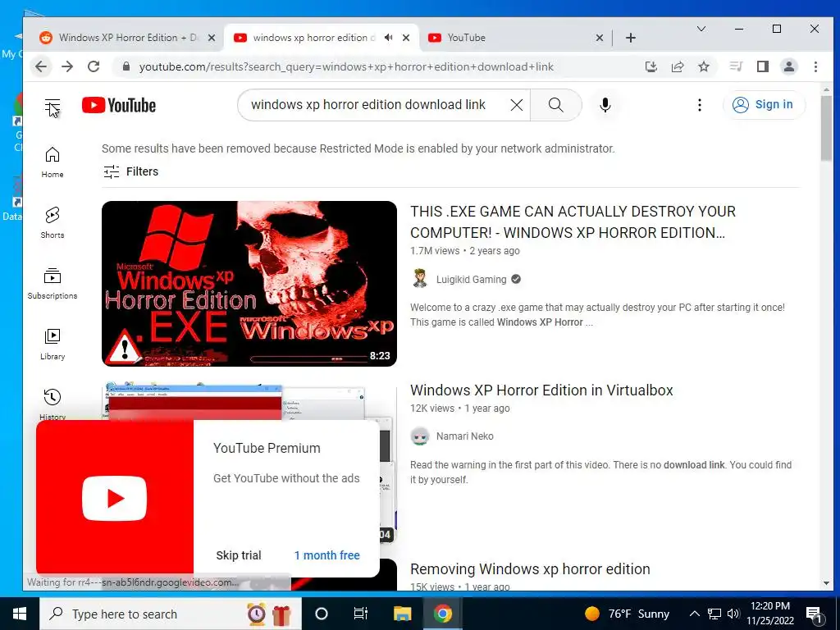Click Chrome forward arrow

tap(67, 66)
